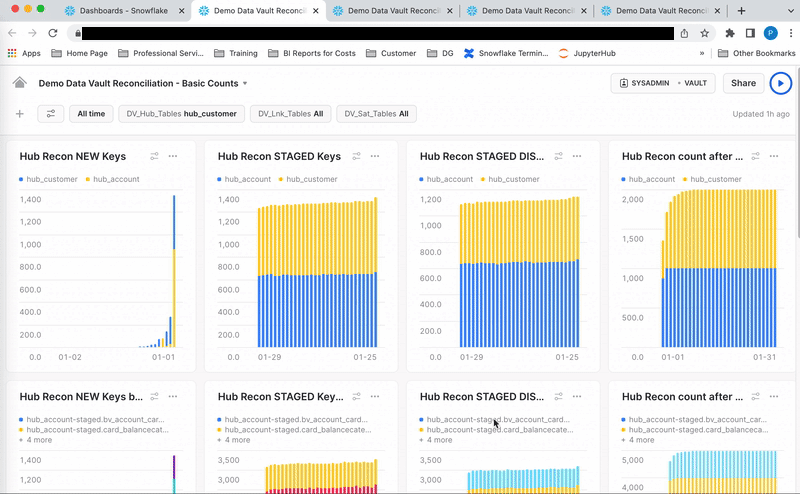Image resolution: width=800 pixels, height=494 pixels.
Task: Open three-dot menu on Hub Recon count after tile
Action: 775,156
